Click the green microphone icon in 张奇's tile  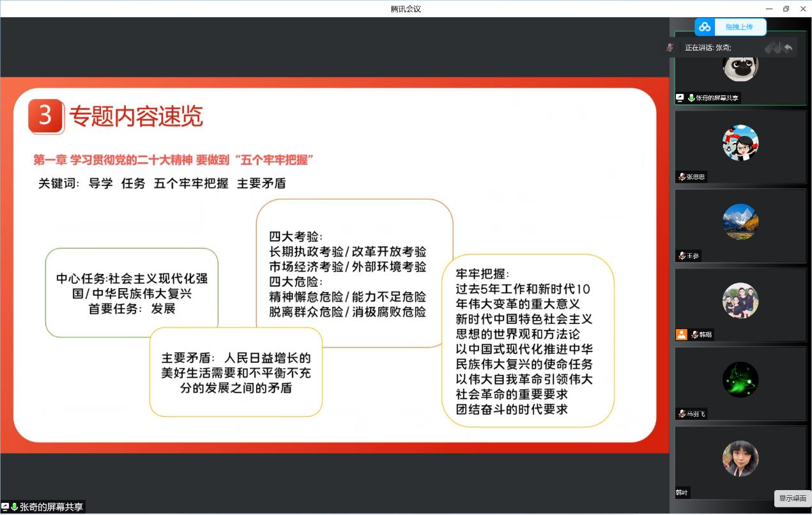691,98
